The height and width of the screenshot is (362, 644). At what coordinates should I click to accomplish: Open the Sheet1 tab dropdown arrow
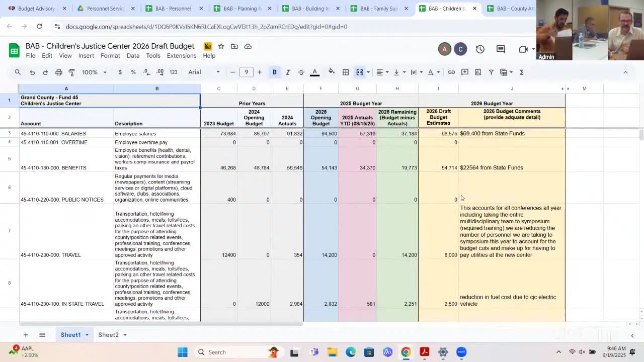coord(87,335)
